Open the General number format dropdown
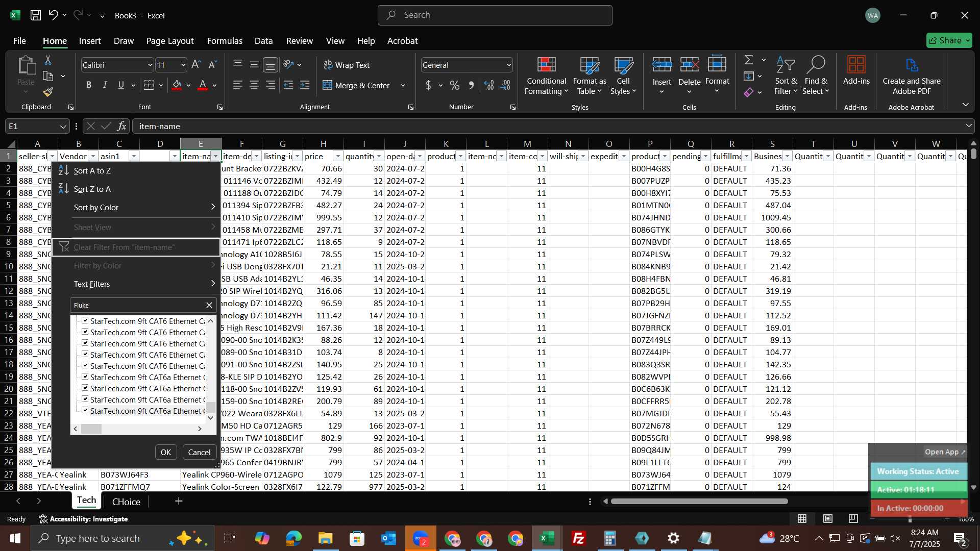Screen dimensions: 980x551 tap(509, 65)
